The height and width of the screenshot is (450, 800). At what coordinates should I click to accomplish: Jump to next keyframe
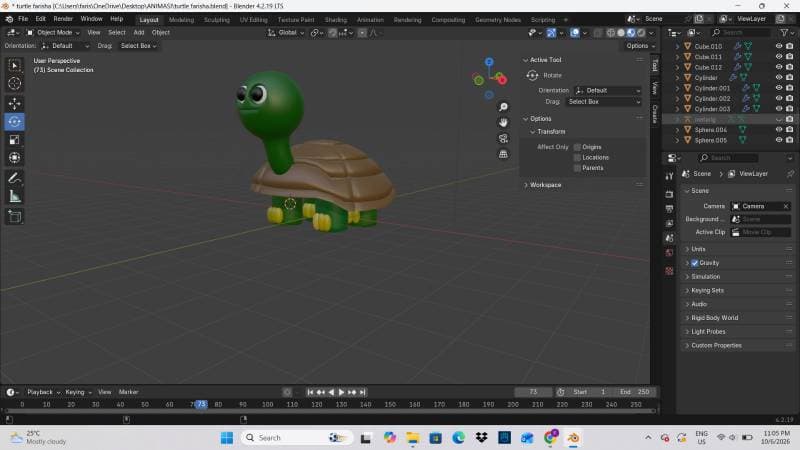pos(352,392)
